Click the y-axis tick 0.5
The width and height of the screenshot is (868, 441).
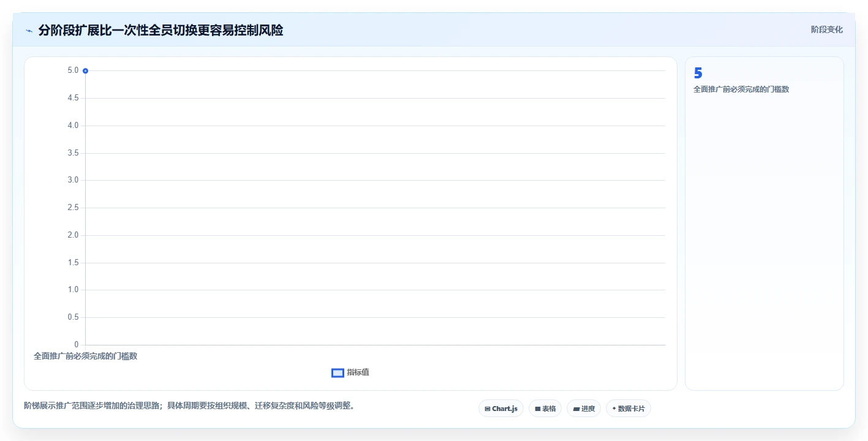[x=73, y=317]
